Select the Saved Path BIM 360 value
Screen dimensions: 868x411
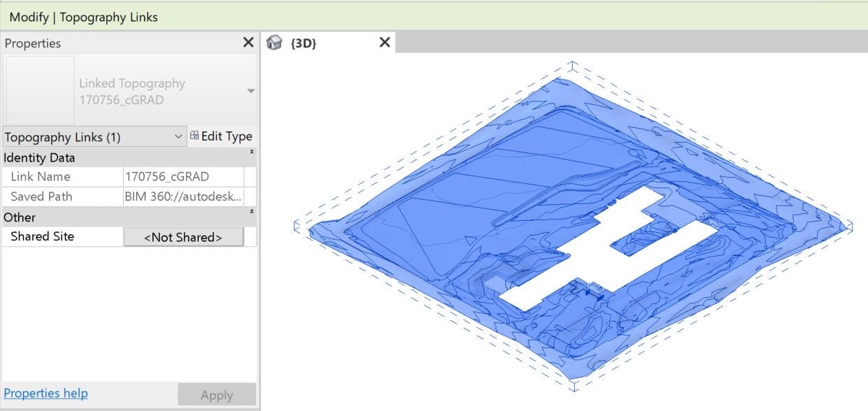(x=183, y=196)
